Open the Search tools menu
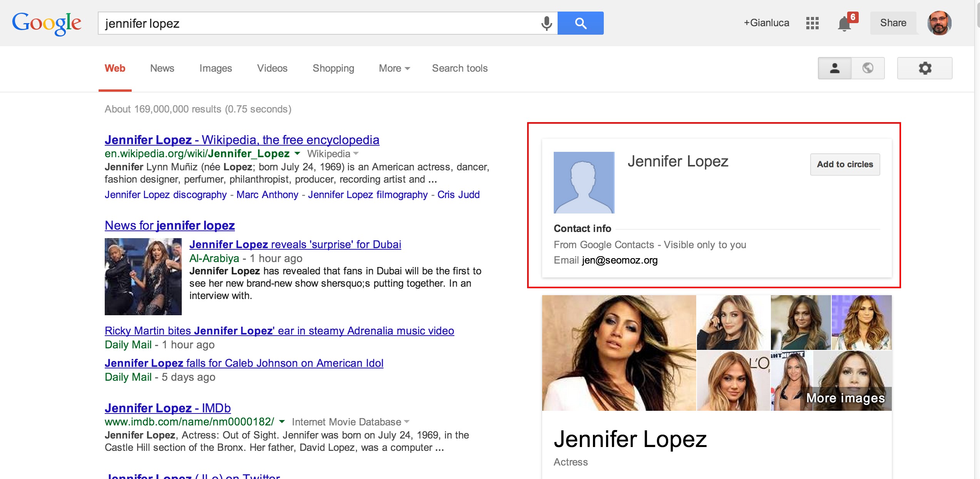The image size is (980, 479). click(459, 68)
